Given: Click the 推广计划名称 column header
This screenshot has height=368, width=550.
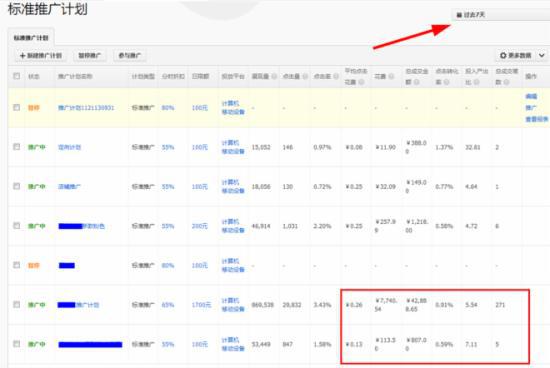Looking at the screenshot, I should [x=75, y=76].
